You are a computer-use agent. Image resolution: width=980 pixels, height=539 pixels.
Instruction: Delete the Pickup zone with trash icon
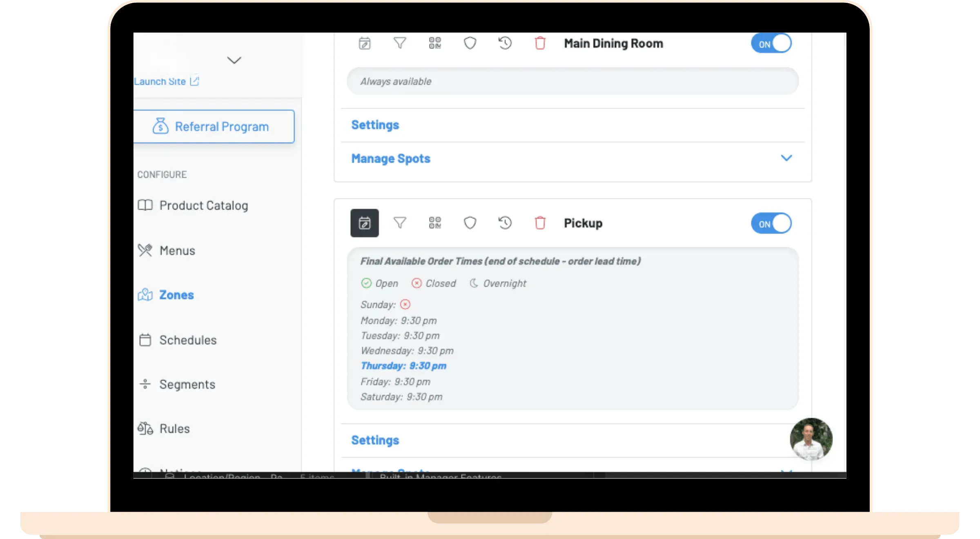tap(540, 223)
